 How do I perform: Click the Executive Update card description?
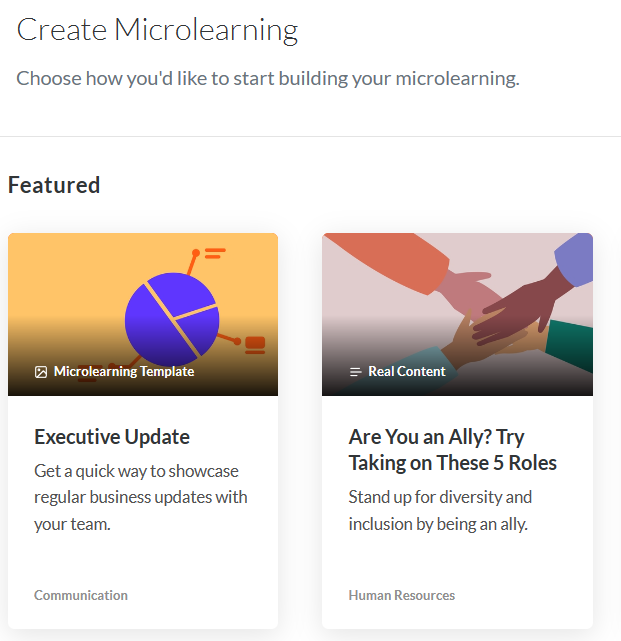coord(141,497)
